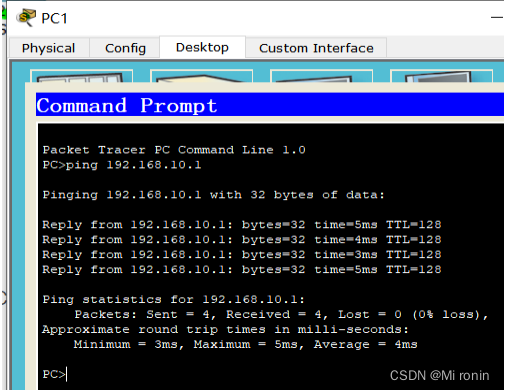
Task: Click the 'Ping statistics for 192.168.10.1' line
Action: (x=173, y=299)
